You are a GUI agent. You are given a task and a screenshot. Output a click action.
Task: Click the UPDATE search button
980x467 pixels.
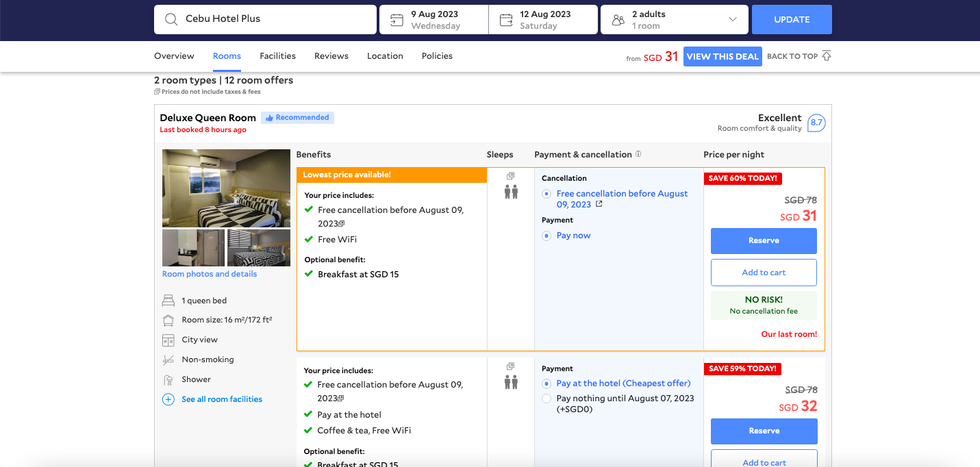792,19
